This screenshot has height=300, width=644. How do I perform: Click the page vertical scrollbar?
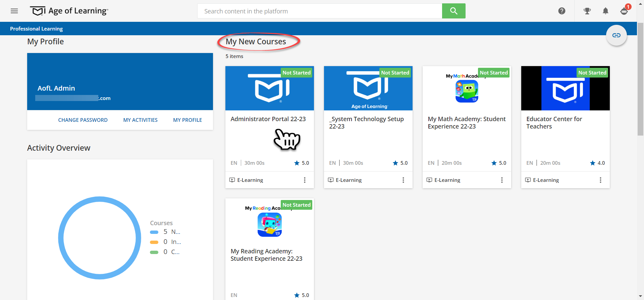click(641, 79)
